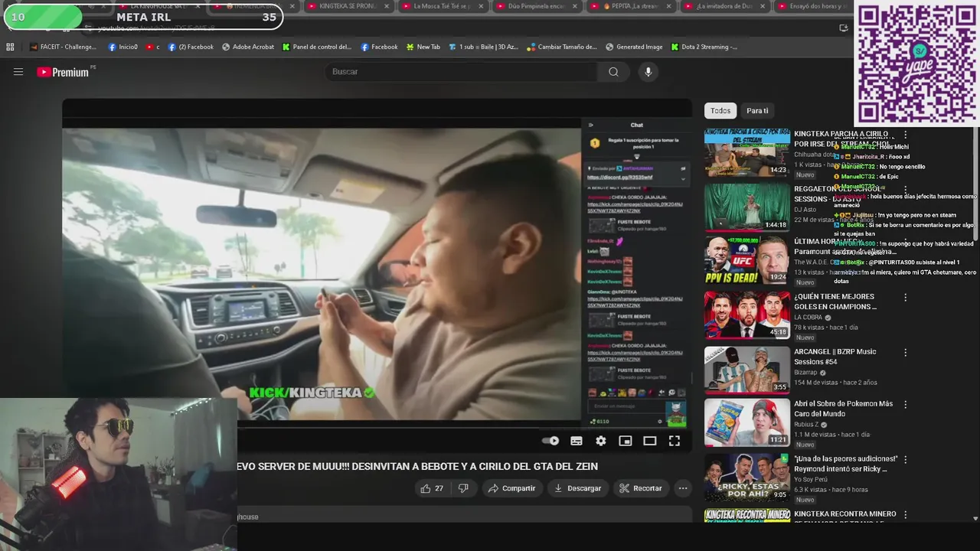Open options menu for ÚLTIMA HORA UFC video
Image resolution: width=980 pixels, height=551 pixels.
(906, 242)
